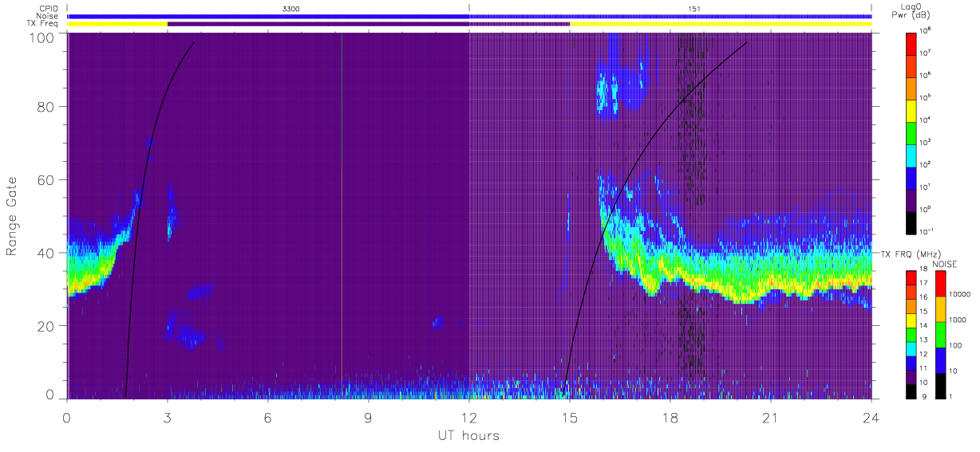980x452 pixels.
Task: Click the '6' tick on UT hours axis
Action: [268, 418]
